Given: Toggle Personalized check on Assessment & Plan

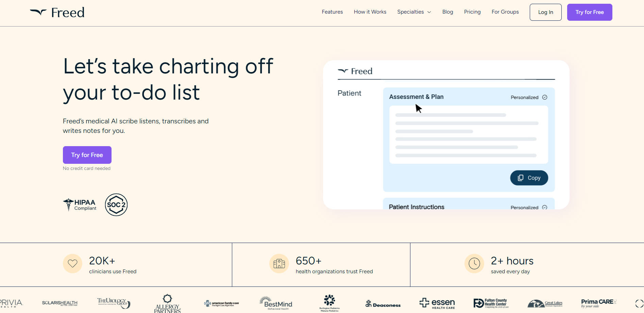Looking at the screenshot, I should [x=545, y=97].
